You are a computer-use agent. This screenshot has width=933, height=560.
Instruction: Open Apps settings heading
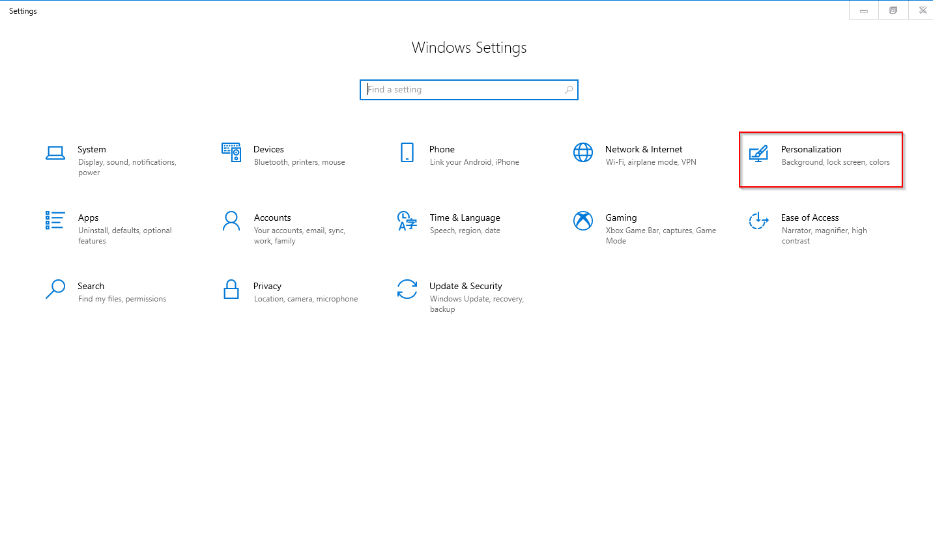[88, 217]
